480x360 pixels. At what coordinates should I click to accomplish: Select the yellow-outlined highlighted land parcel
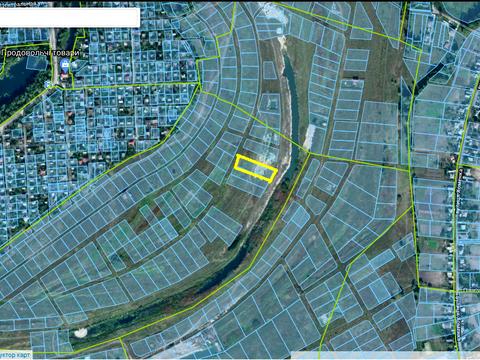(255, 168)
